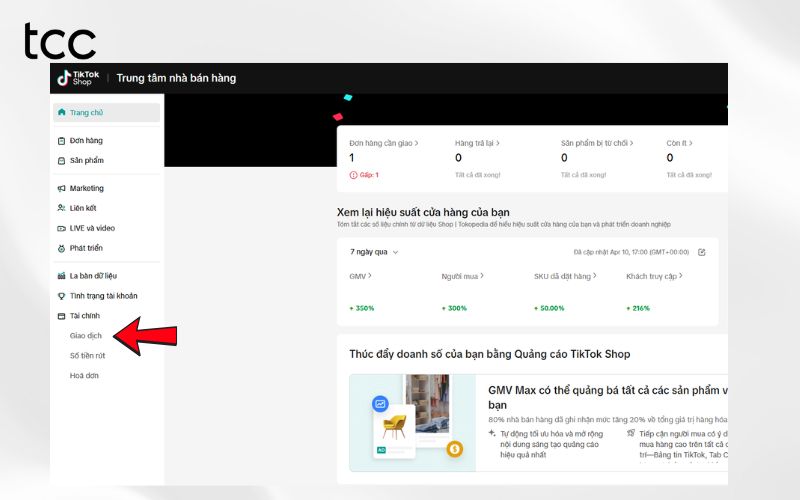
Task: Click the La bàn dữ liệu chart icon
Action: pyautogui.click(x=61, y=276)
